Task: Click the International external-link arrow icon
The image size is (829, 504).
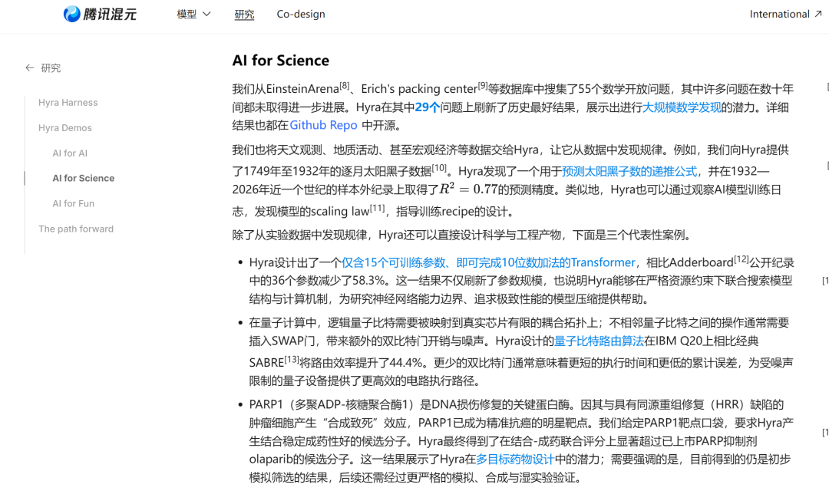Action: point(818,14)
